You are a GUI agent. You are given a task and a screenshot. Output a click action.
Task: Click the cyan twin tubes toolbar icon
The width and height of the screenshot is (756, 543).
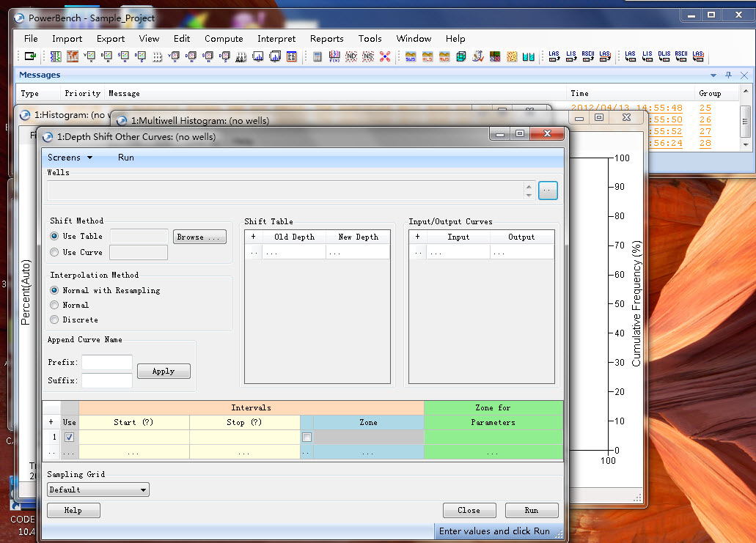[x=529, y=56]
